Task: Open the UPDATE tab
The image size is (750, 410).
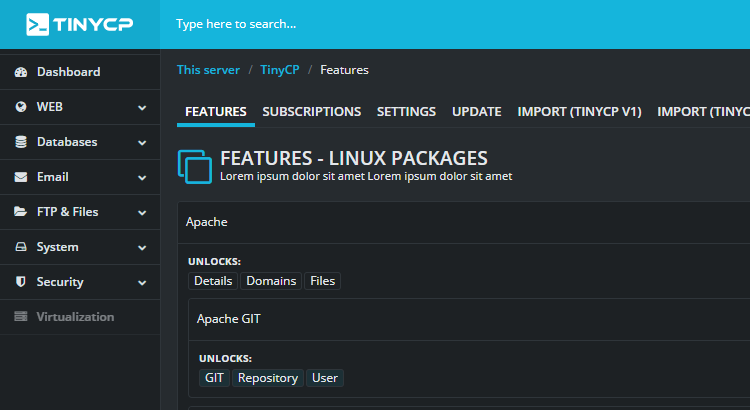Action: 476,112
